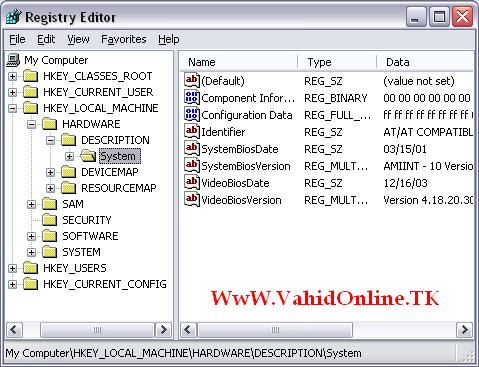Expand the DEVICEMAP key
Image resolution: width=479 pixels, height=367 pixels.
point(50,172)
